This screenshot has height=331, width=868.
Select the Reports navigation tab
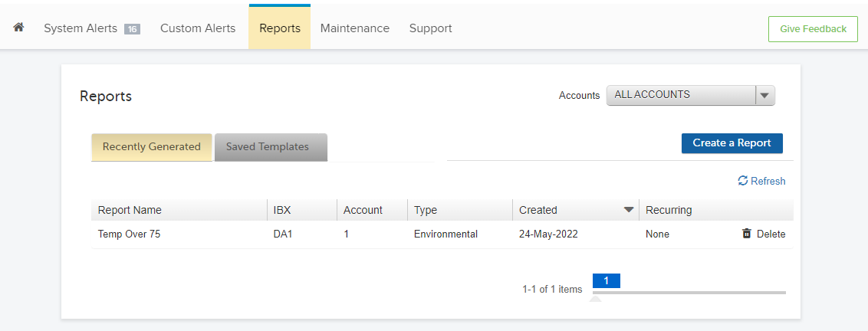coord(280,28)
